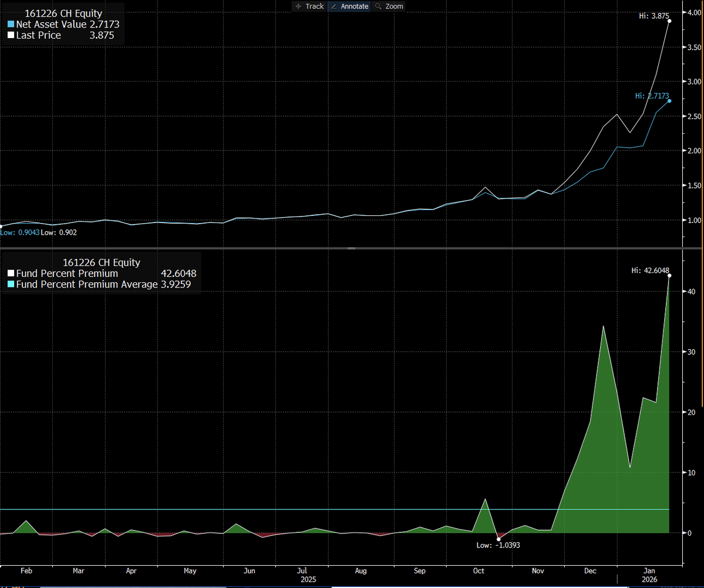
Task: Click the blue Net Asset Value swatch
Action: [x=11, y=24]
